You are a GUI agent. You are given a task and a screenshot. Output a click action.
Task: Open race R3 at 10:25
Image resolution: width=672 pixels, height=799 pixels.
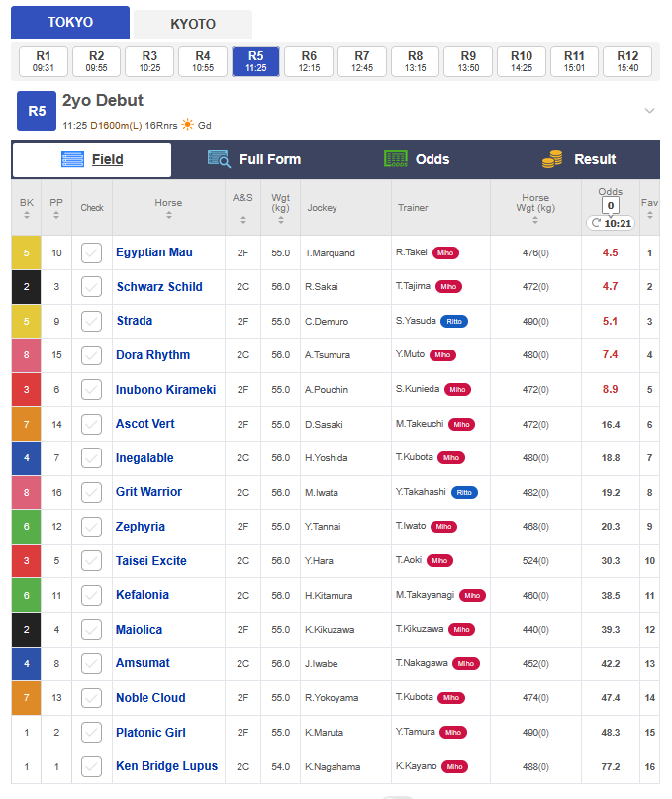[x=149, y=61]
